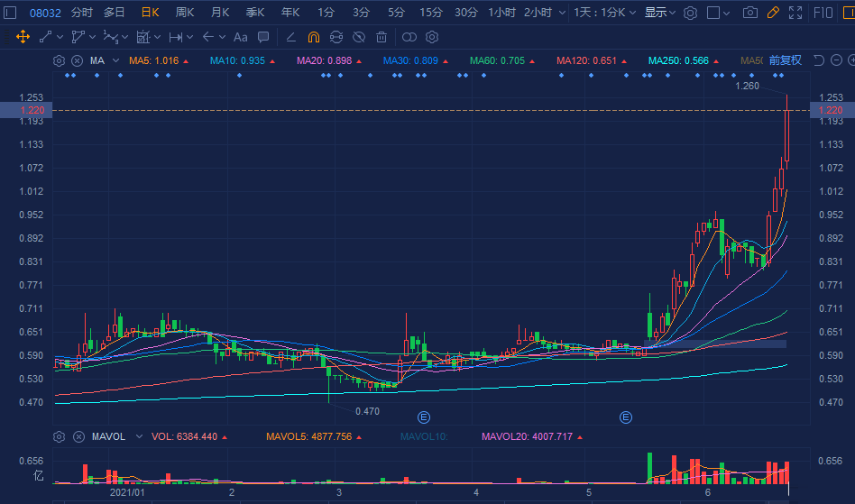Remove MAVOL indicator with X icon
Screen dimensions: 855x504
point(78,436)
